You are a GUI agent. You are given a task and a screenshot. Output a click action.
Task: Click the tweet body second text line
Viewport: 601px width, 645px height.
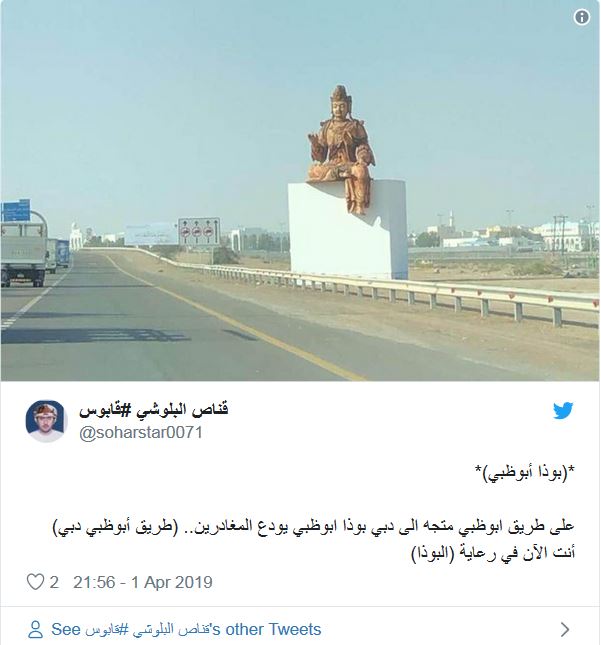tap(313, 527)
